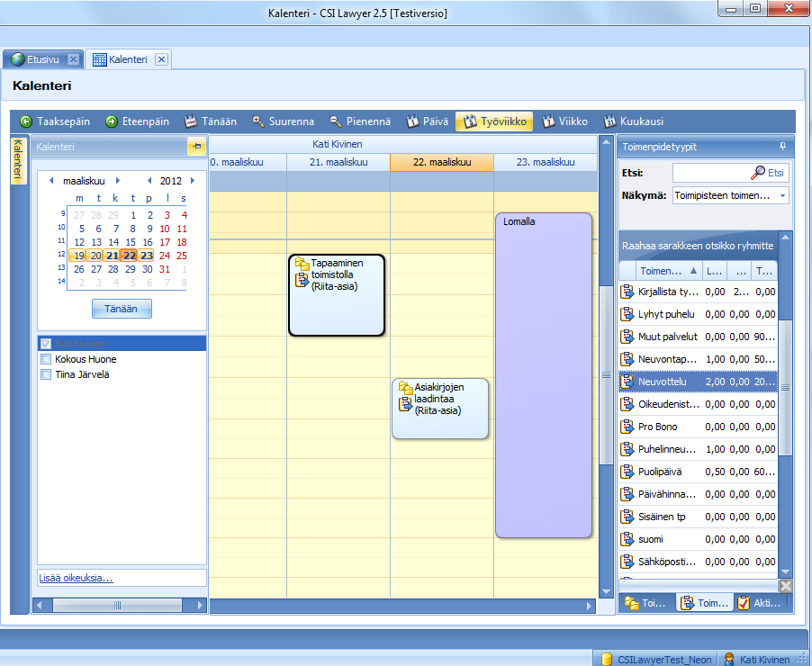812x666 pixels.
Task: Go to next month in mini calendar
Action: tap(118, 181)
